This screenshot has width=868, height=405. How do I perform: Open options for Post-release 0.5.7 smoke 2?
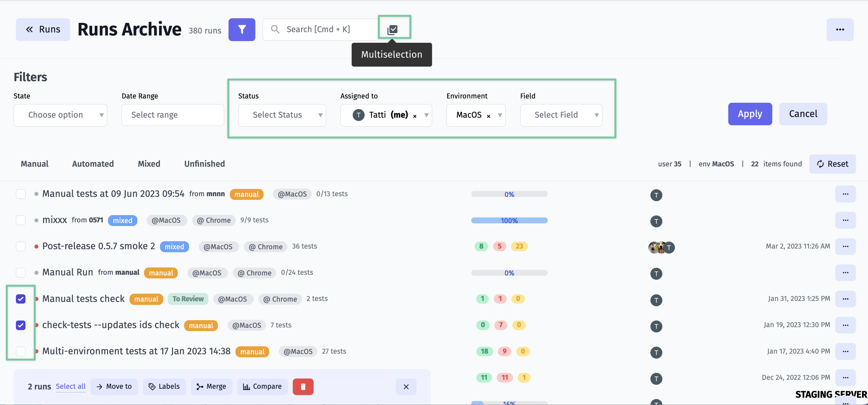click(x=845, y=246)
